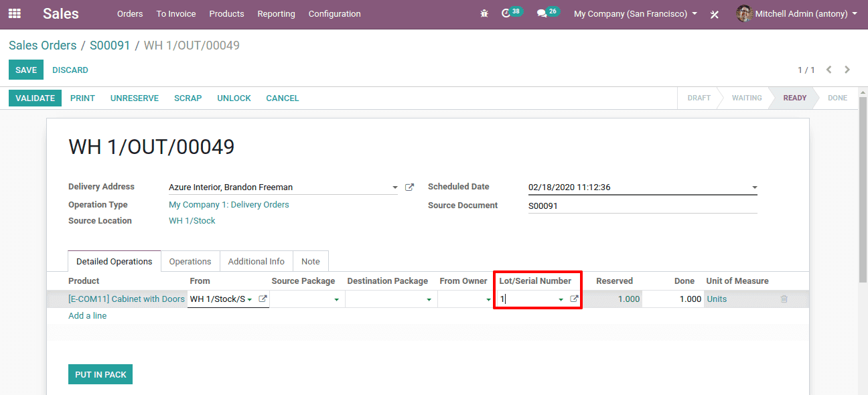This screenshot has height=395, width=868.
Task: Click the Waiting status stage
Action: point(746,98)
